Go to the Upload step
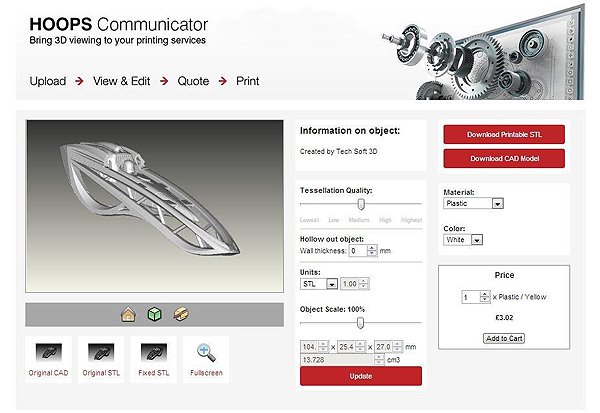 pyautogui.click(x=48, y=81)
